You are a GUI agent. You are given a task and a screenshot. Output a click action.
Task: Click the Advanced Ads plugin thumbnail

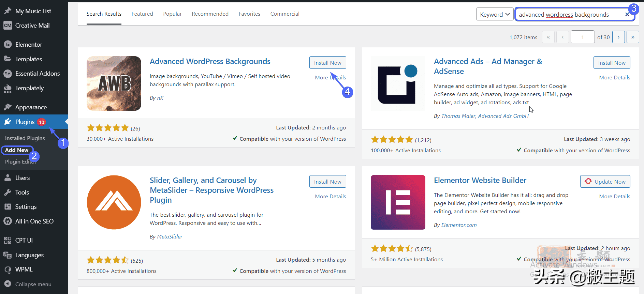pos(398,83)
